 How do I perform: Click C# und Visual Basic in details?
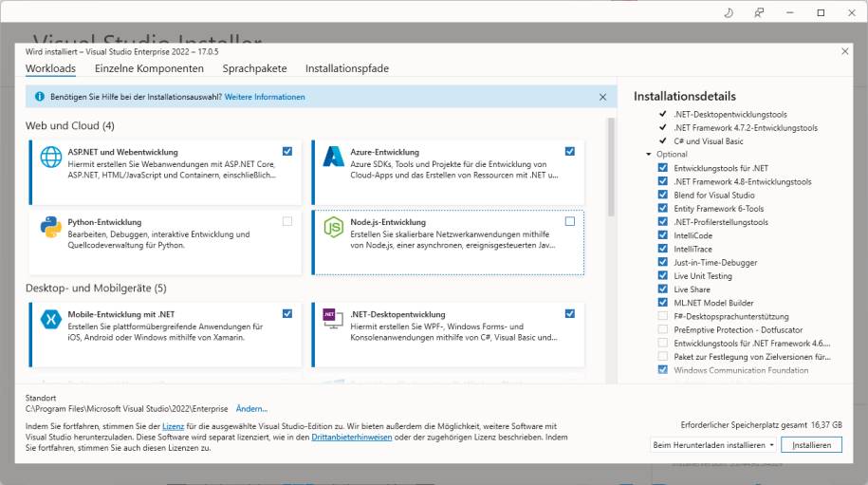click(709, 141)
